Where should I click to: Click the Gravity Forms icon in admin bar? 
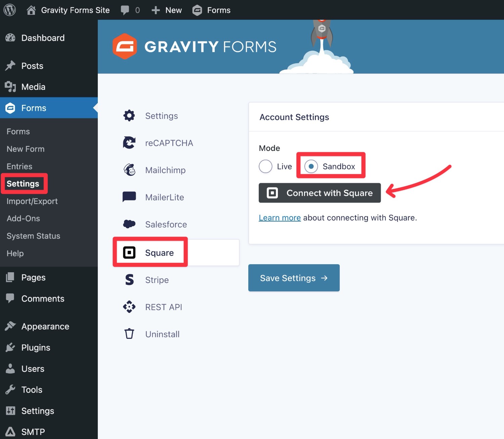[197, 10]
